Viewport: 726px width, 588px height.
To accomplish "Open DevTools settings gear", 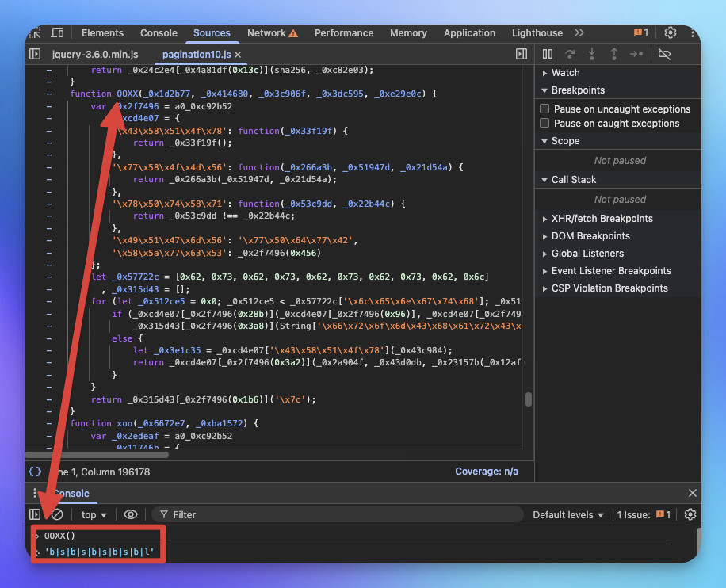I will (670, 32).
